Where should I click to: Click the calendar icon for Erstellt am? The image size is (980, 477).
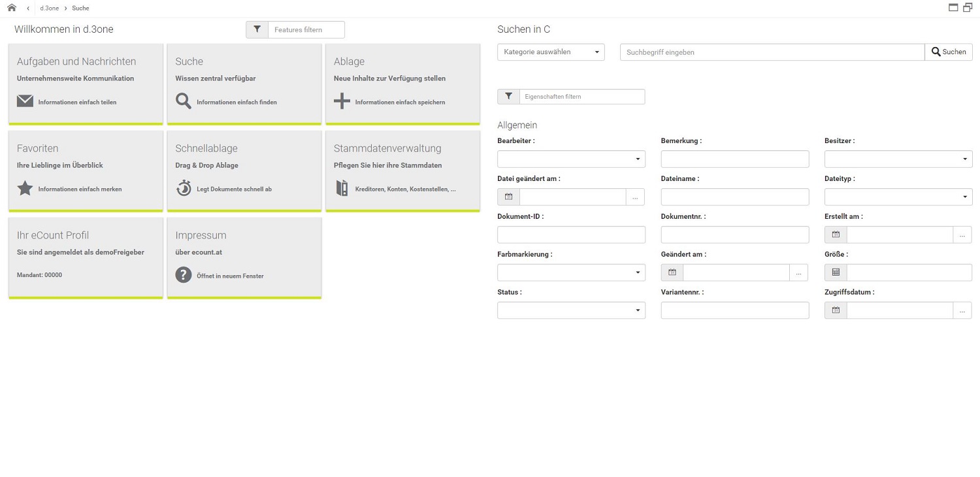[836, 235]
